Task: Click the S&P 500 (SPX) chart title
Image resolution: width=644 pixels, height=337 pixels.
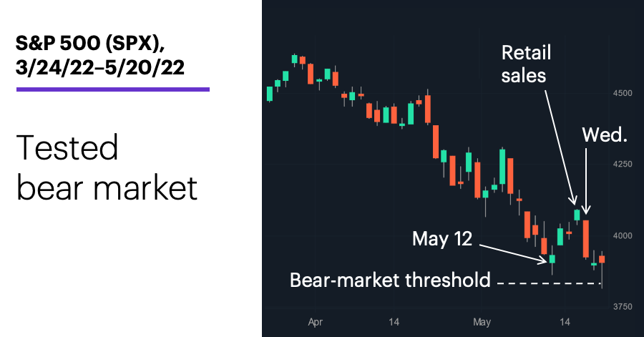Action: pyautogui.click(x=99, y=55)
